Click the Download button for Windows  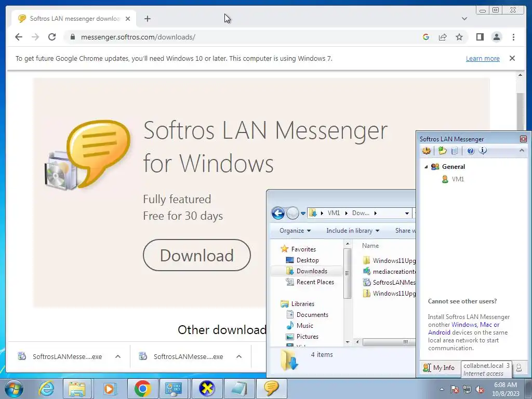tap(197, 255)
